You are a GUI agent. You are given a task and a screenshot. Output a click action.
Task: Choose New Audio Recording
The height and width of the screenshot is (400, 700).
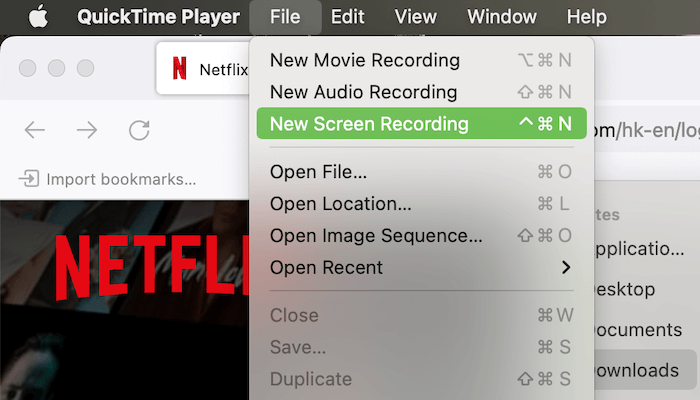(x=363, y=92)
